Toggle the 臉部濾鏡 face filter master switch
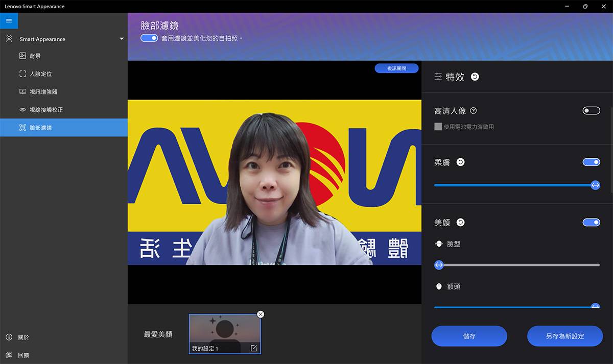613x364 pixels. [149, 38]
